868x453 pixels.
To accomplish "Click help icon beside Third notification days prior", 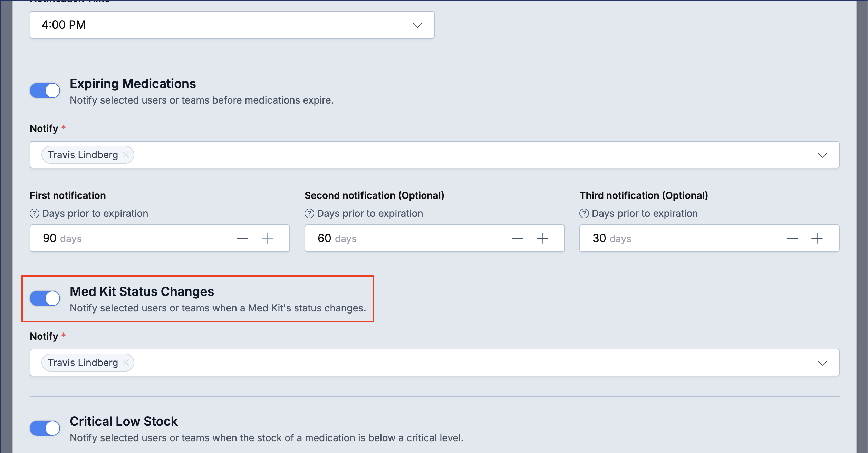I will 584,213.
